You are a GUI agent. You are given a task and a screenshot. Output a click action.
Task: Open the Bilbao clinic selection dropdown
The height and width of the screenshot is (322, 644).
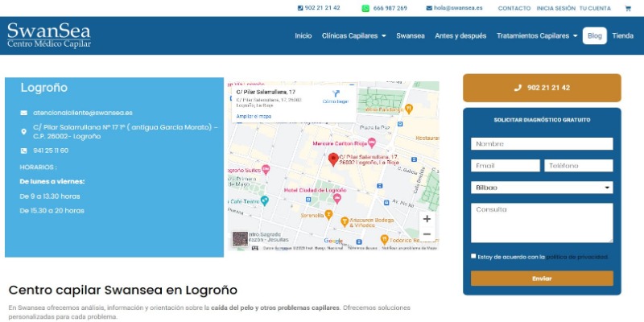pyautogui.click(x=541, y=188)
